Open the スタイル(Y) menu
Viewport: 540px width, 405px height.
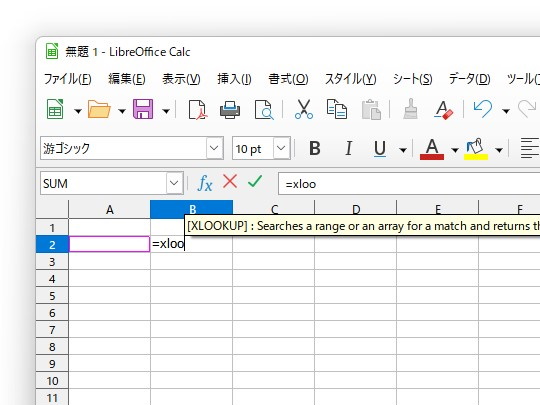351,79
